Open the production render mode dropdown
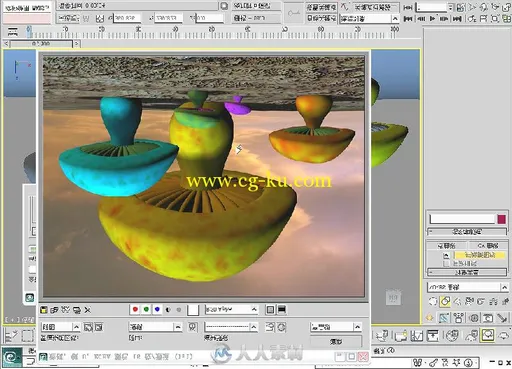This screenshot has width=512, height=369. pyautogui.click(x=336, y=327)
